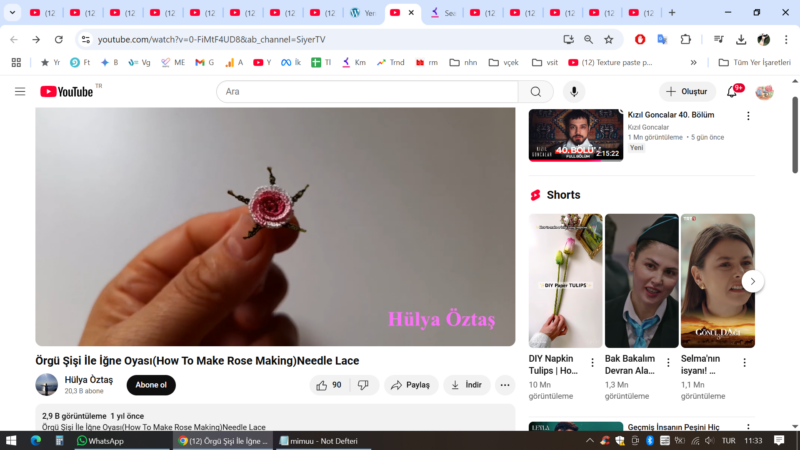This screenshot has width=800, height=450.
Task: Bookmark this page with star icon
Action: (x=608, y=39)
